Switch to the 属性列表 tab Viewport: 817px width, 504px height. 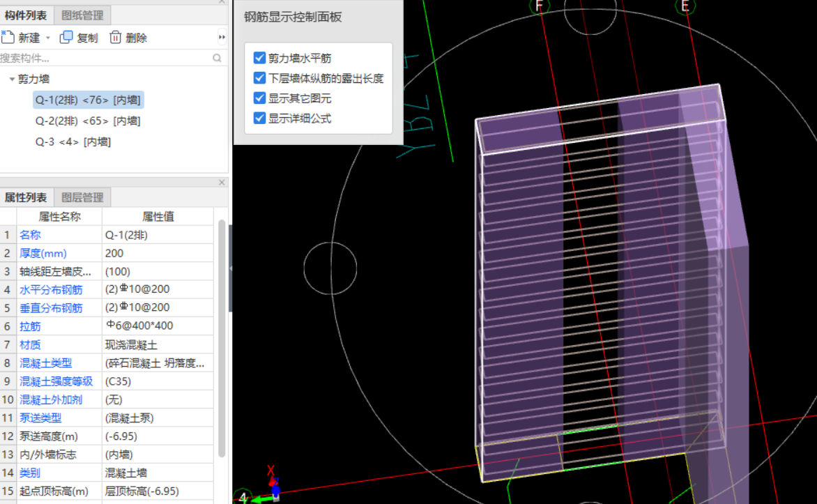click(26, 197)
